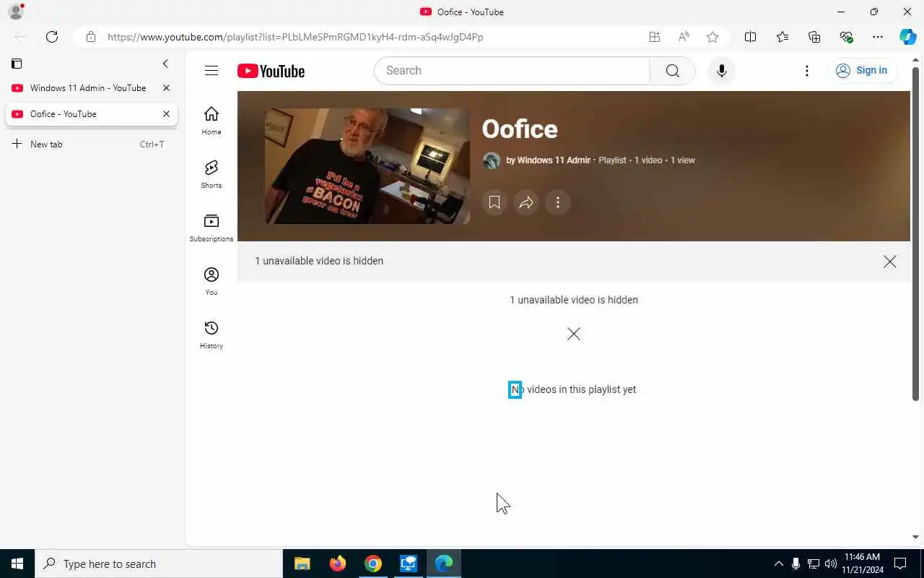
Task: Click the channel avatar beside playlist author
Action: coord(492,160)
